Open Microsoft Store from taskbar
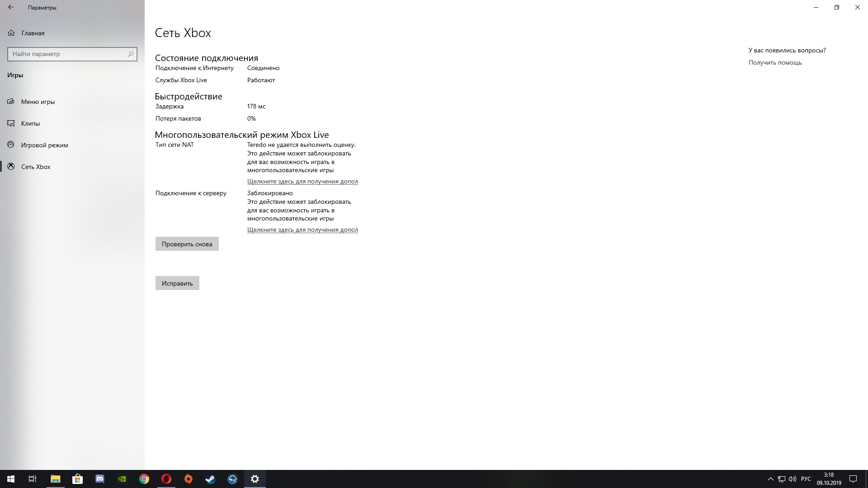The image size is (868, 488). coord(77,479)
